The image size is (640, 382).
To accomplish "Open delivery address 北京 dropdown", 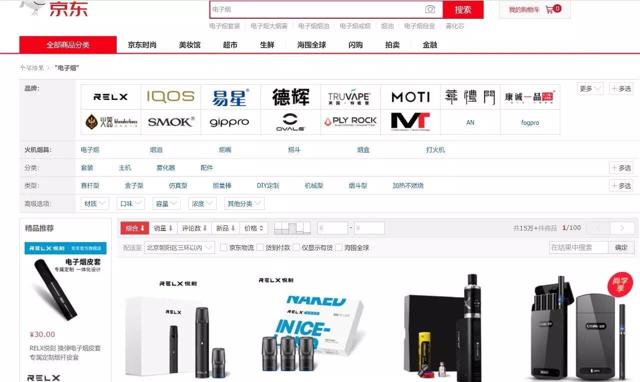I will 179,247.
